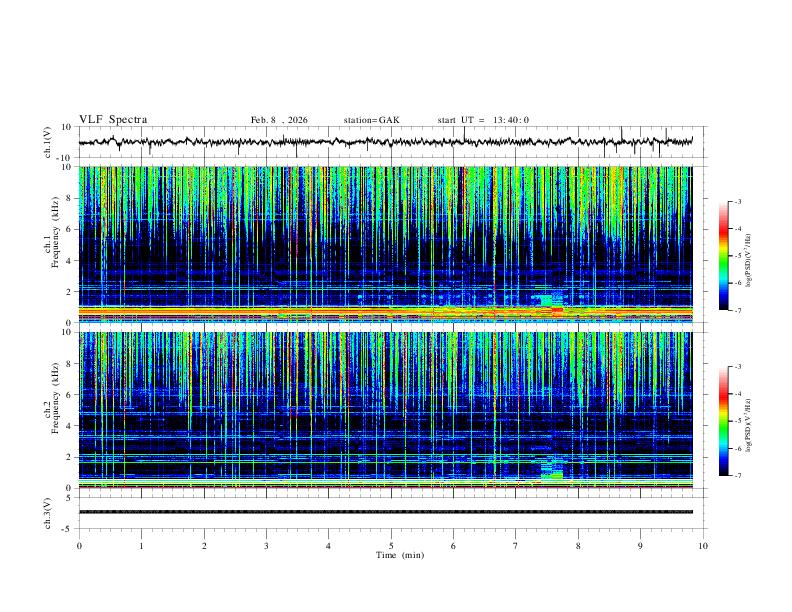792x612 pixels.
Task: Click time axis tick label "9"
Action: (x=640, y=546)
